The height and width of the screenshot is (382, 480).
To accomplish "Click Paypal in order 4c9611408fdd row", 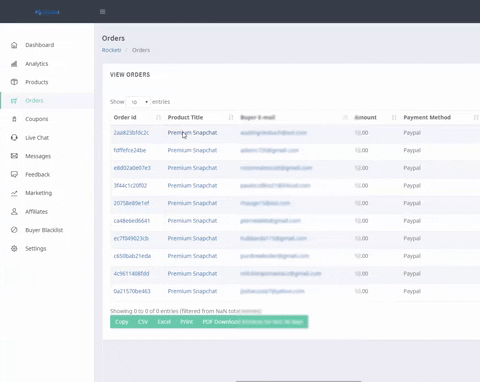I will [x=412, y=274].
